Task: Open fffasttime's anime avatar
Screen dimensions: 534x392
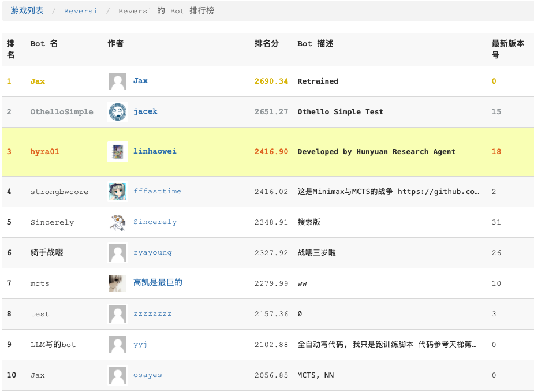Action: tap(118, 192)
